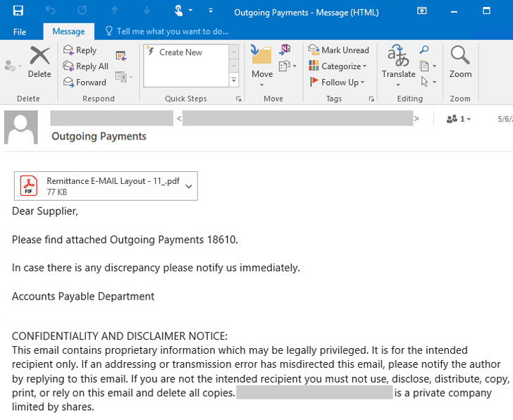The width and height of the screenshot is (513, 420).
Task: Click the Save icon in title bar
Action: click(18, 11)
